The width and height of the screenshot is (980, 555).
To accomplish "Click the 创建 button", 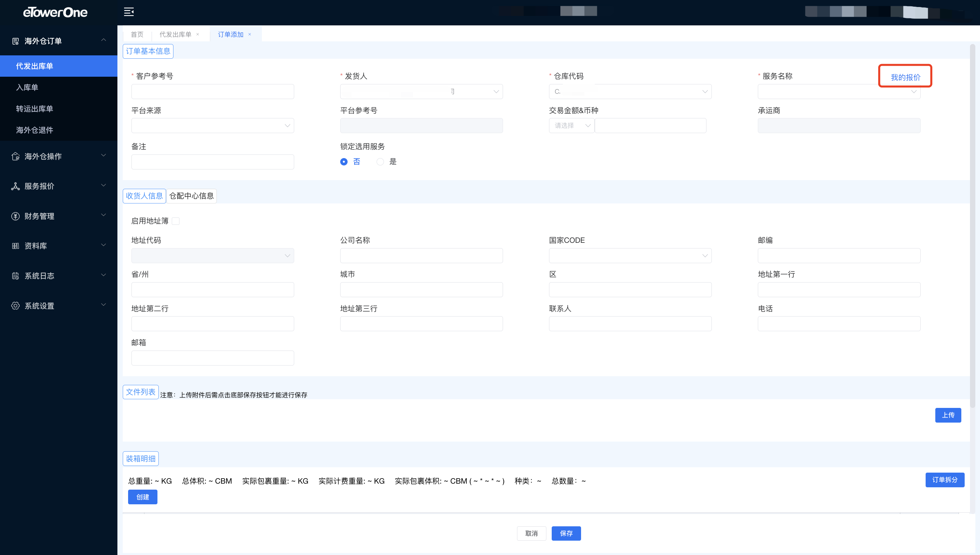I will tap(142, 497).
